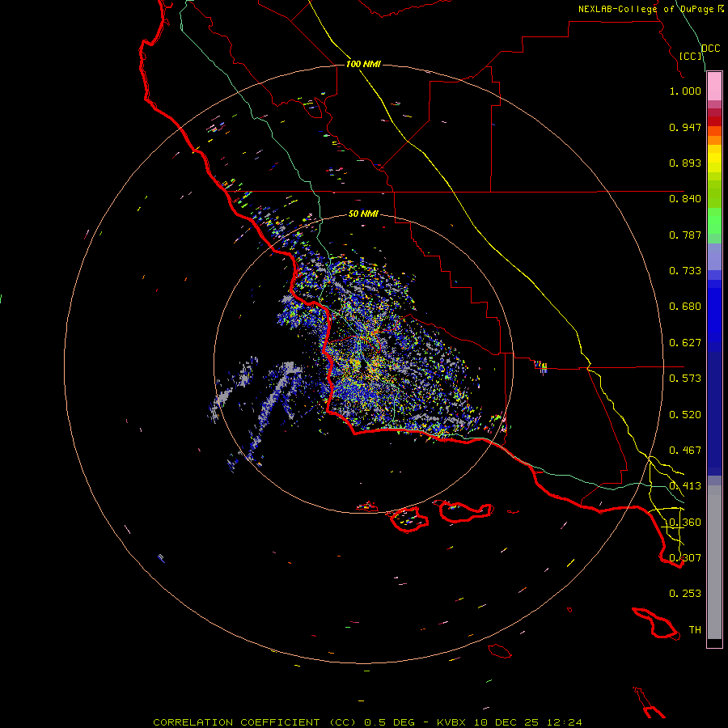
Task: Select the 0.733 scale value
Action: point(685,271)
